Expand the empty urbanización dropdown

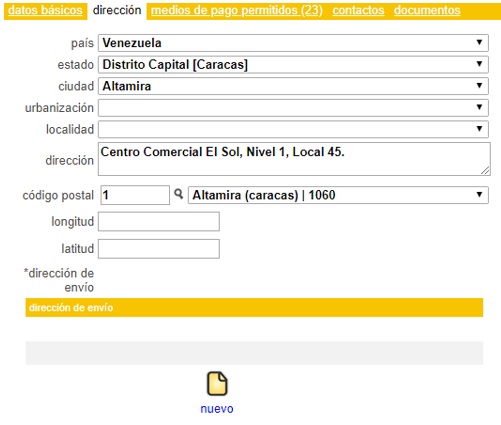pyautogui.click(x=293, y=108)
